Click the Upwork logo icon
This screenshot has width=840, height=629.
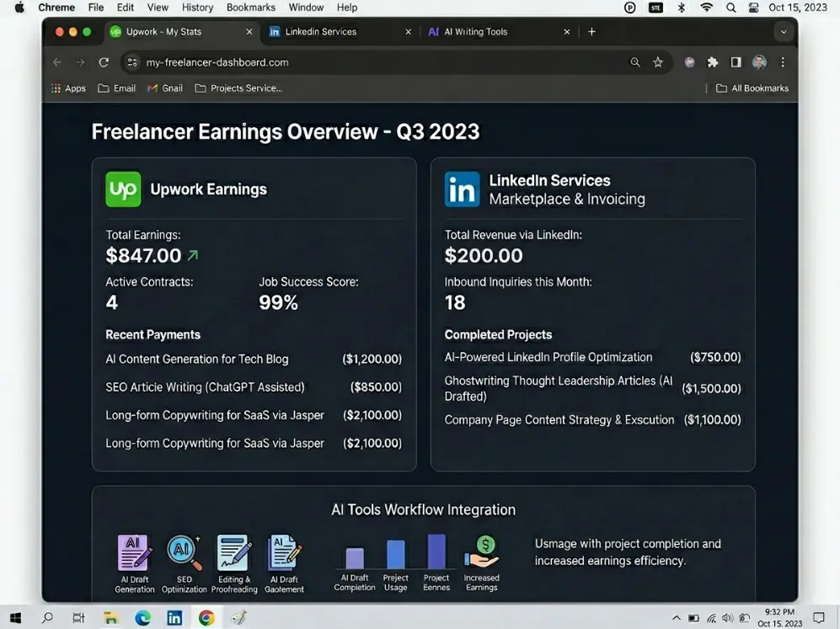pos(123,189)
